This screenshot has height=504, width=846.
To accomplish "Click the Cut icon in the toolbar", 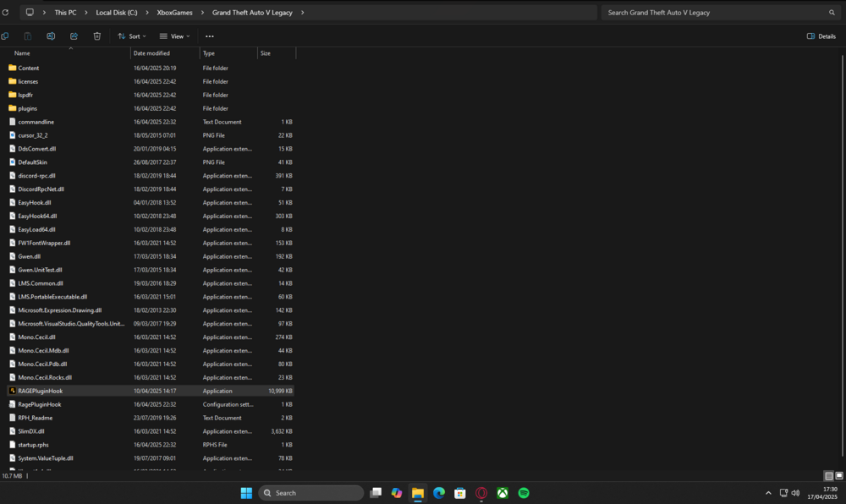I will click(5, 36).
